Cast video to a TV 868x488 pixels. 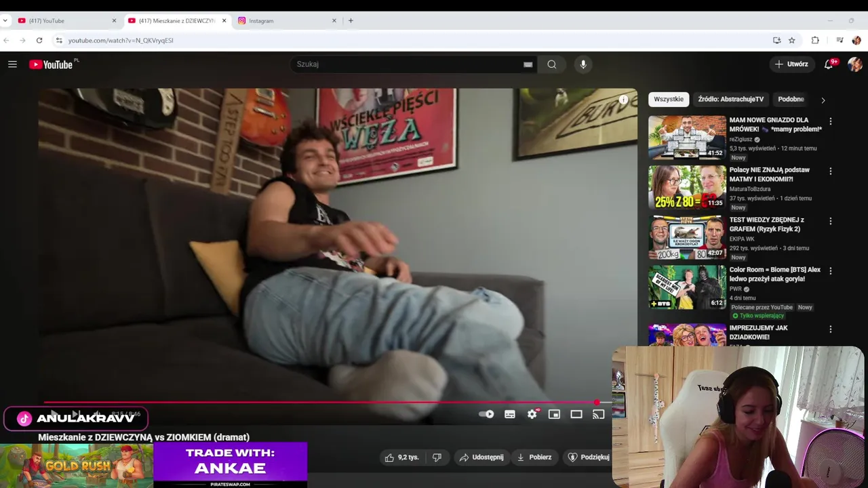pyautogui.click(x=598, y=414)
